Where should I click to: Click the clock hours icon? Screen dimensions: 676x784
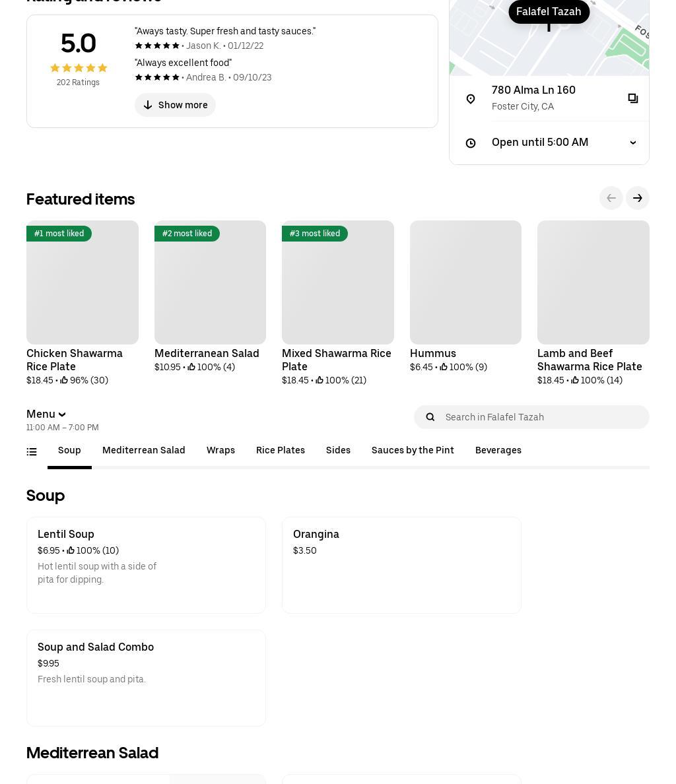click(x=471, y=143)
